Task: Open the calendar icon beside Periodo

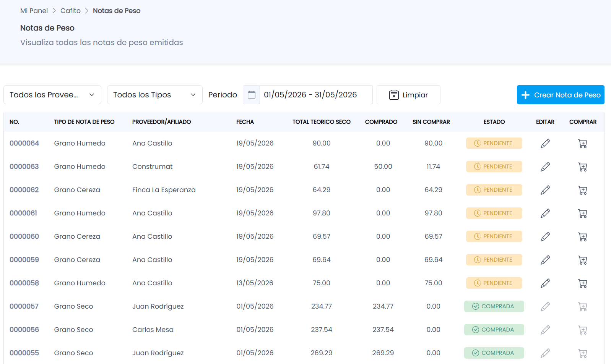Action: pyautogui.click(x=251, y=95)
